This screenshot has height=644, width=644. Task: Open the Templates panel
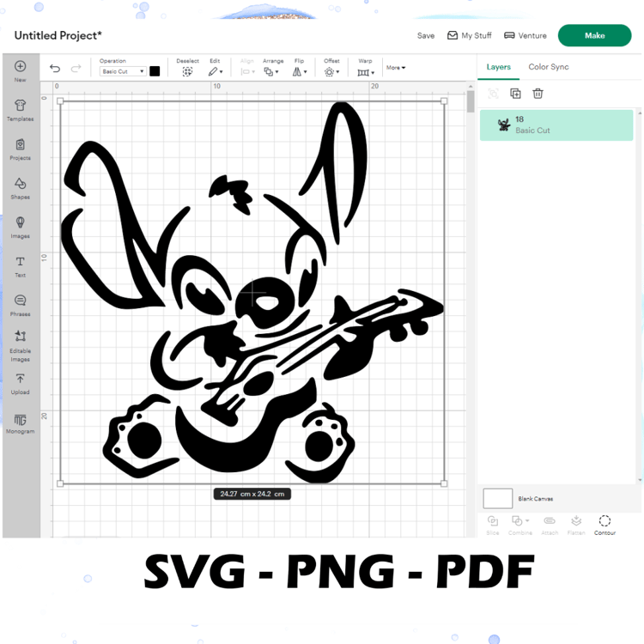click(x=20, y=110)
